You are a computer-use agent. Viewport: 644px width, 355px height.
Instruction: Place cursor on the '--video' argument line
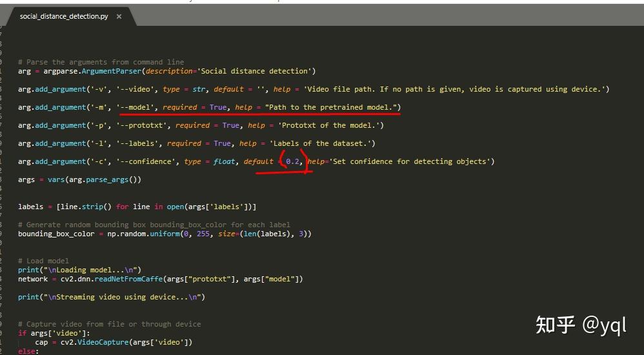click(314, 89)
